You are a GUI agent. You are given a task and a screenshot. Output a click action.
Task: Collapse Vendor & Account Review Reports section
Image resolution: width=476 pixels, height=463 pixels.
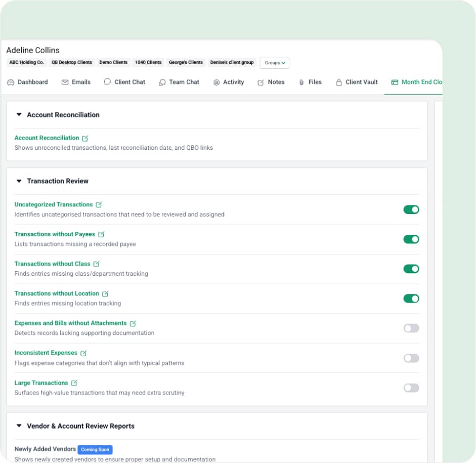[19, 426]
